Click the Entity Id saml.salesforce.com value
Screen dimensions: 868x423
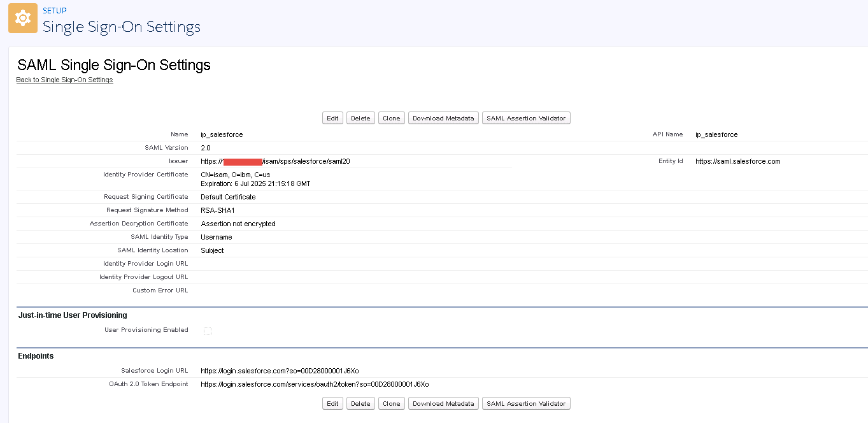click(737, 161)
